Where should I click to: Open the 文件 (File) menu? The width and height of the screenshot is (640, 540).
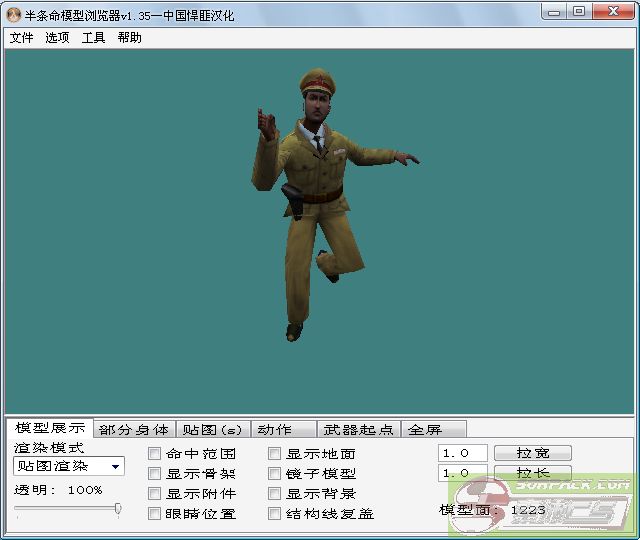tap(21, 38)
